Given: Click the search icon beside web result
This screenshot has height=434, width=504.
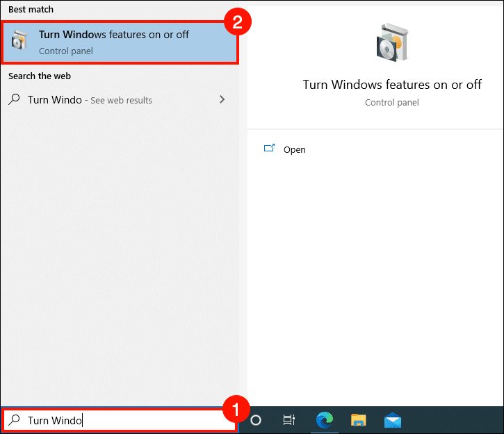Looking at the screenshot, I should click(x=15, y=100).
